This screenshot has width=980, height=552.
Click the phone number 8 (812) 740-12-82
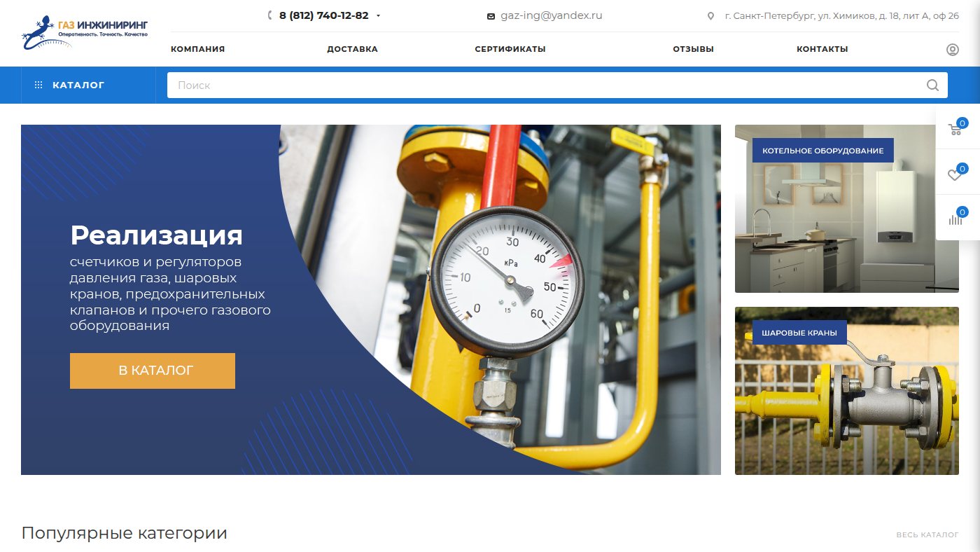click(324, 15)
